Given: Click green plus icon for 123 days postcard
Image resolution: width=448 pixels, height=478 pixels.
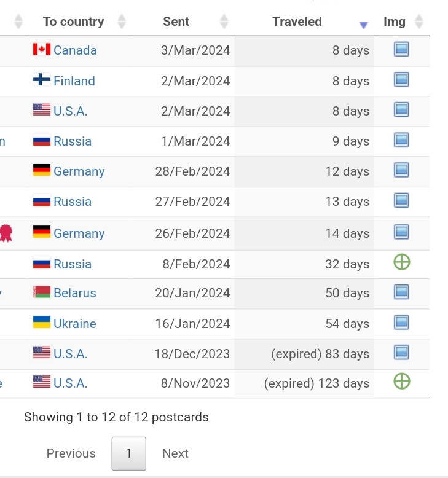Looking at the screenshot, I should click(x=401, y=382).
